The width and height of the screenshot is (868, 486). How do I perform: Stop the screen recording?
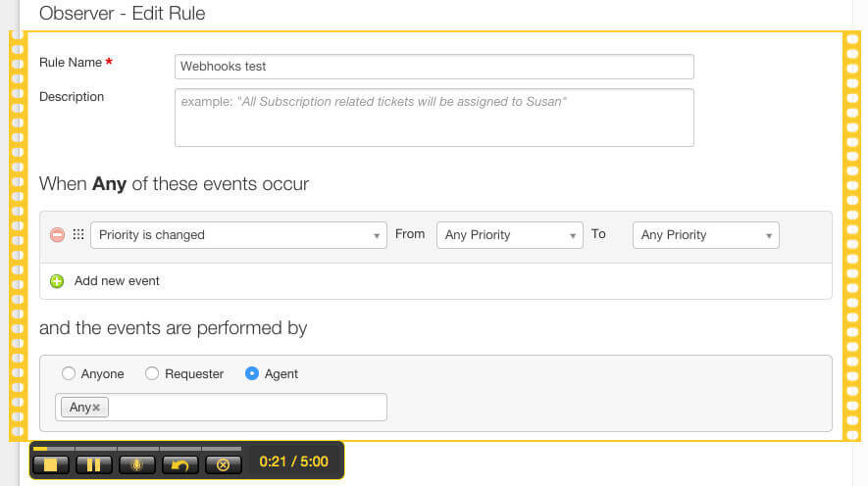pos(50,464)
